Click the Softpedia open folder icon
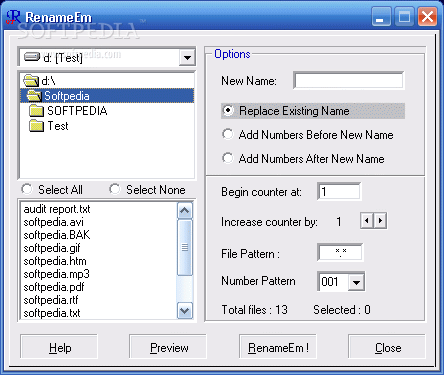The height and width of the screenshot is (375, 444). [x=34, y=96]
